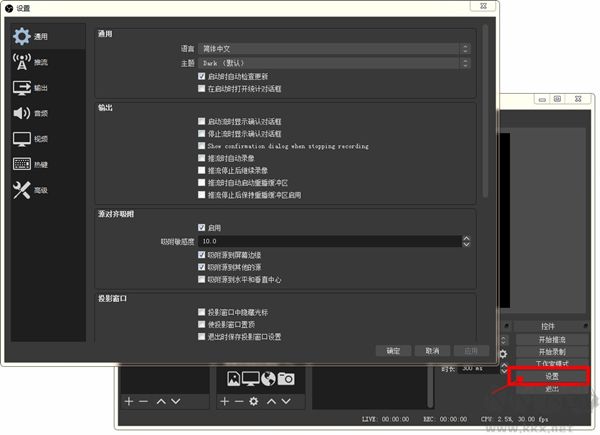Confirm settings with the 确定 button
The image size is (600, 435).
point(393,351)
